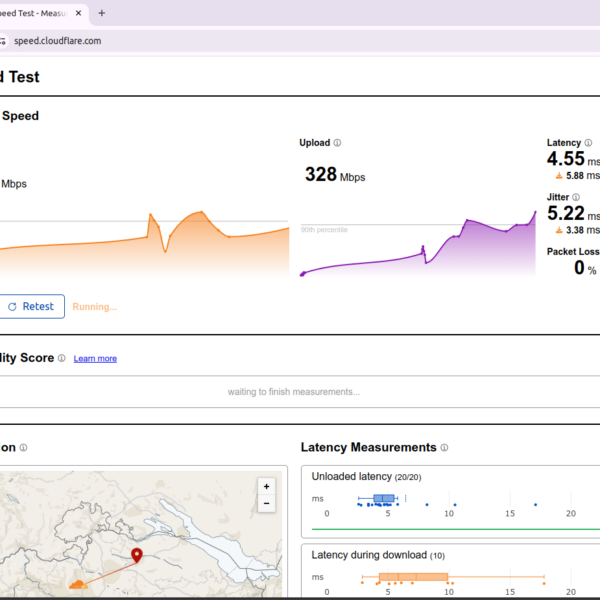Image resolution: width=600 pixels, height=600 pixels.
Task: Open a new browser tab
Action: pyautogui.click(x=101, y=13)
